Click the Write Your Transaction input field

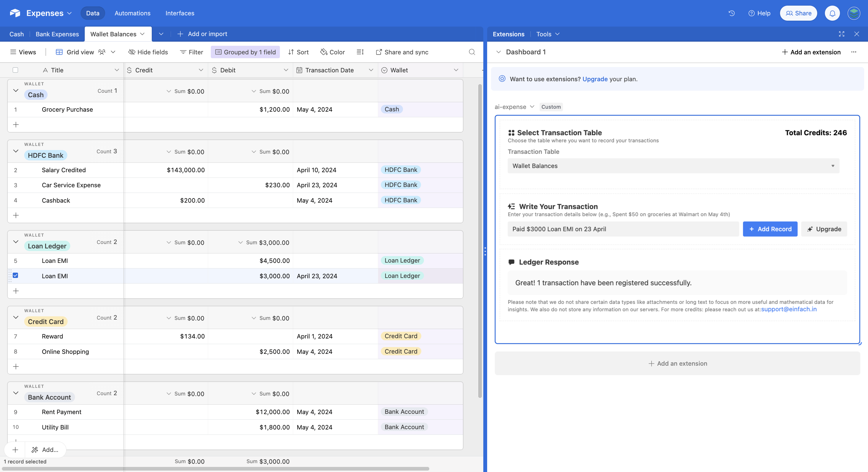tap(623, 229)
